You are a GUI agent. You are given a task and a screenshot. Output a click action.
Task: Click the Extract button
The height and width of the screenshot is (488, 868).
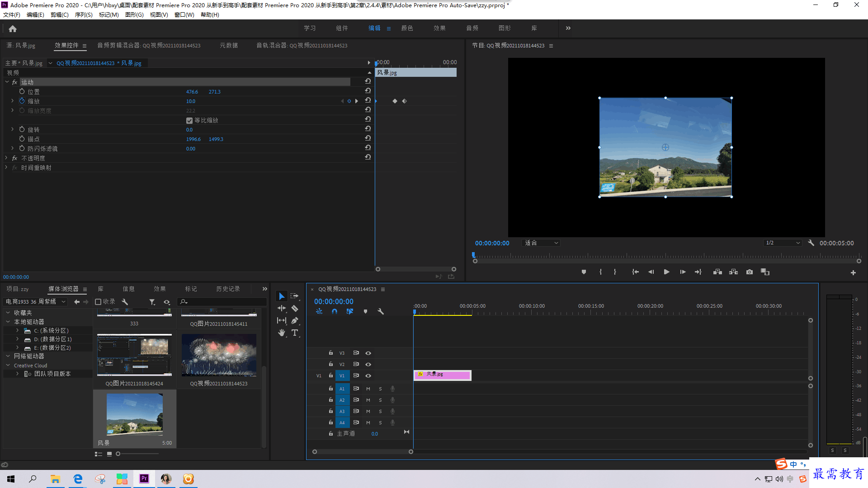[733, 272]
